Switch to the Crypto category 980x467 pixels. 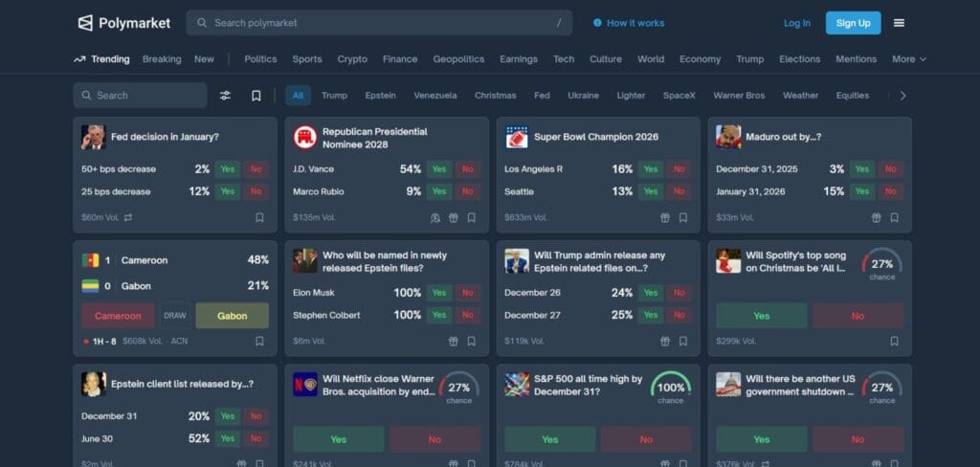pos(352,59)
